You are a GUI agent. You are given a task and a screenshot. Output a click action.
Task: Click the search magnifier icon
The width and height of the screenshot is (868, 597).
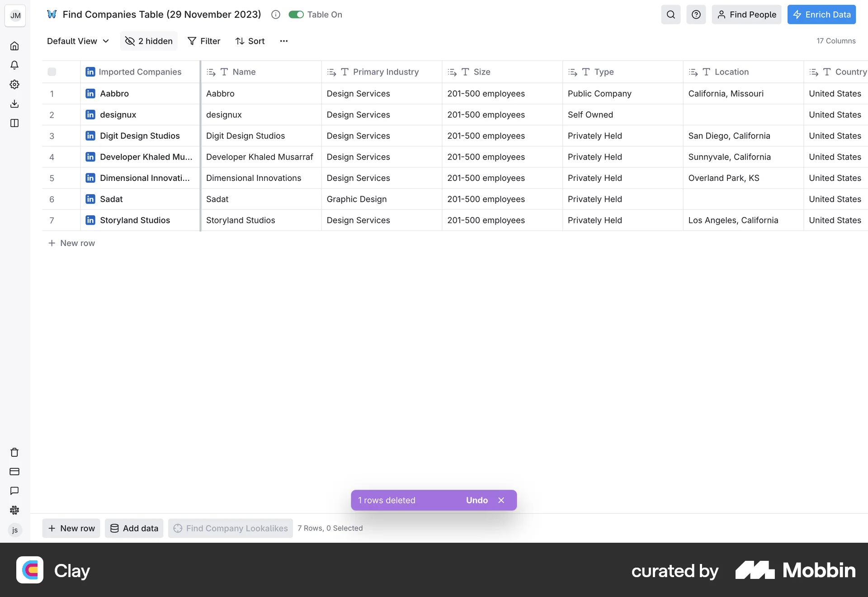click(x=670, y=14)
